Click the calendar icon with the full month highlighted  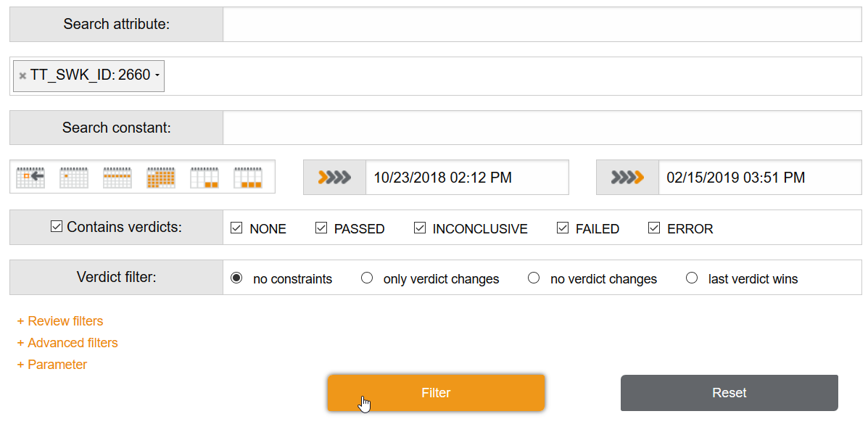(161, 177)
